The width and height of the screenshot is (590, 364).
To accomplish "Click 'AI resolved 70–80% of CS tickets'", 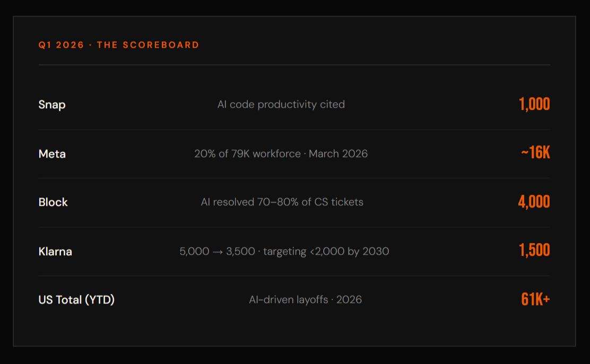I will point(282,202).
